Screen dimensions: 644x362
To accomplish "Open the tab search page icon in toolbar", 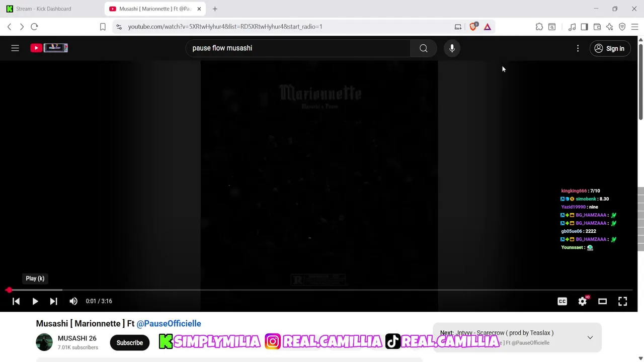I will (552, 27).
